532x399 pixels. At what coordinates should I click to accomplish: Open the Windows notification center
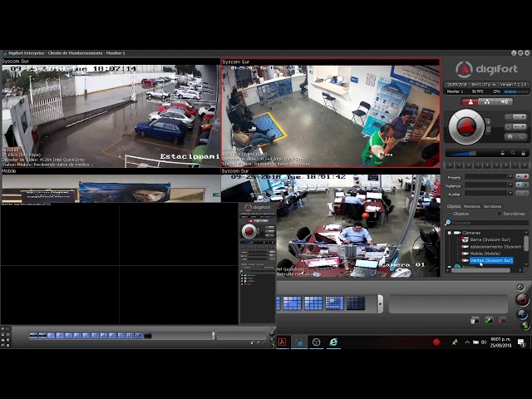pos(521,342)
